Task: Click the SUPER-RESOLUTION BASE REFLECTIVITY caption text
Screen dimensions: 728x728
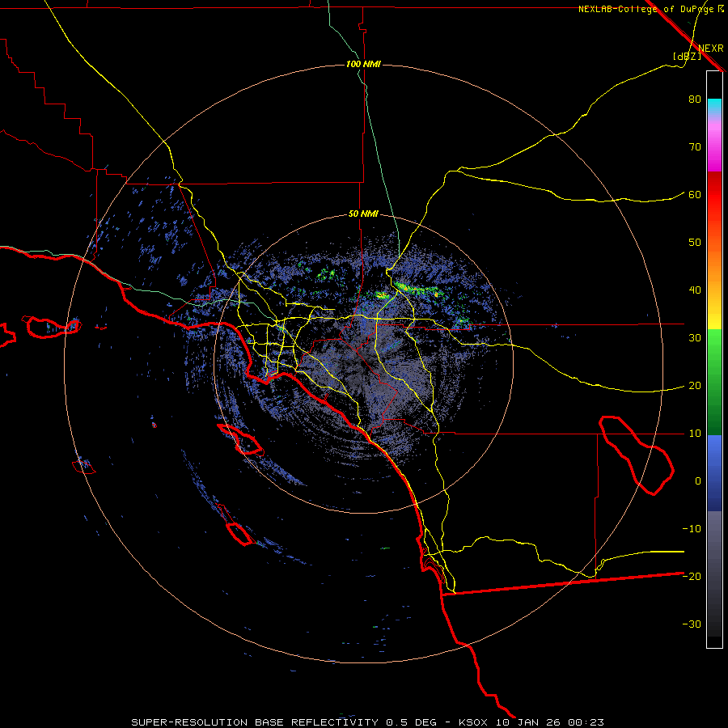Action: pyautogui.click(x=255, y=722)
